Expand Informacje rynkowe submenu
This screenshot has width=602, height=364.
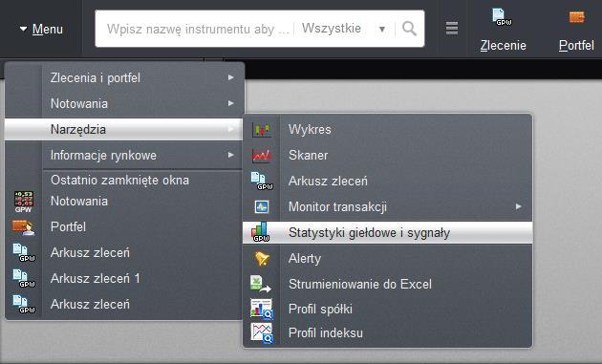124,155
